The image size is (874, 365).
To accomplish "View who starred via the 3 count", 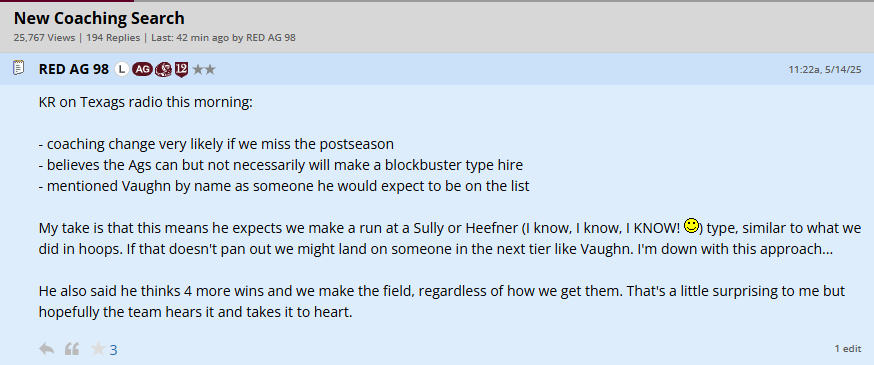I will [x=113, y=350].
